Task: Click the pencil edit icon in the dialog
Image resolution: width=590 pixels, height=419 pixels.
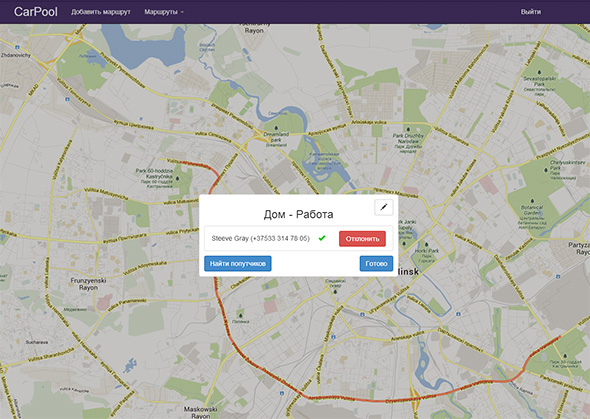Action: point(384,207)
